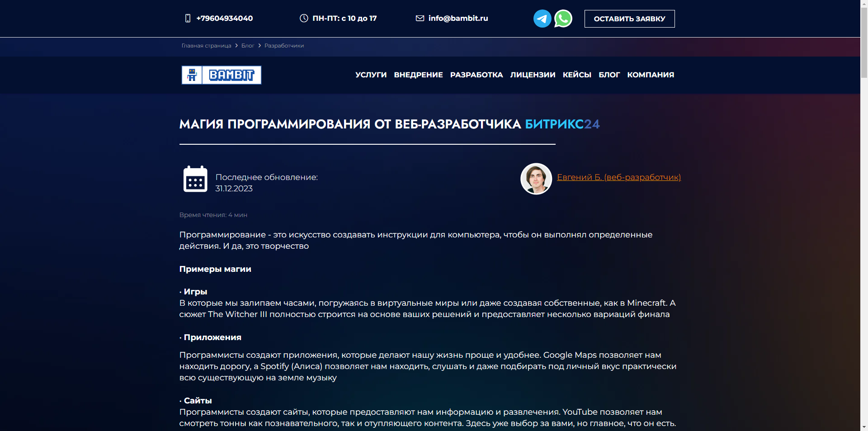Viewport: 868px width, 431px height.
Task: Open Evgeny B.'s author avatar photo
Action: click(x=536, y=179)
